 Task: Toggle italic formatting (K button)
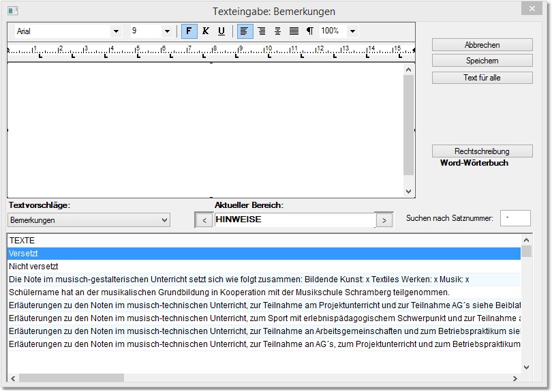point(205,31)
